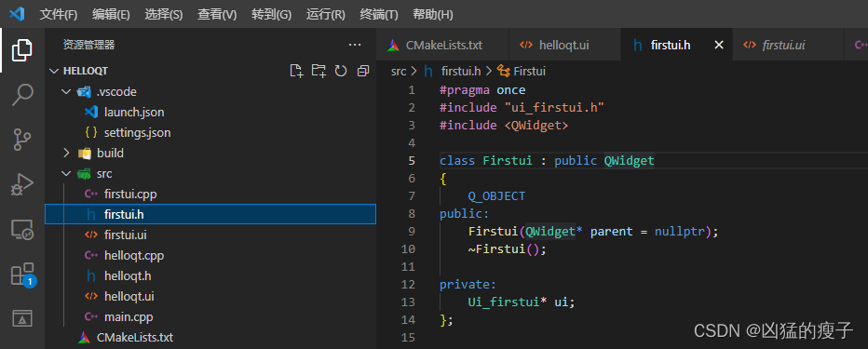Collapse the HELLOQT root section

click(54, 72)
